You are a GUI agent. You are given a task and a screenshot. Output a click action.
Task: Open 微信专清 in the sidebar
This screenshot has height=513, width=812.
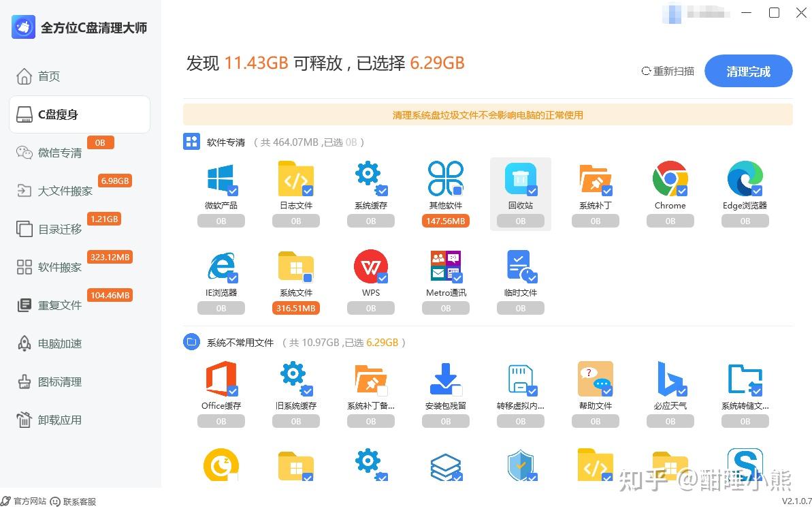pyautogui.click(x=49, y=153)
